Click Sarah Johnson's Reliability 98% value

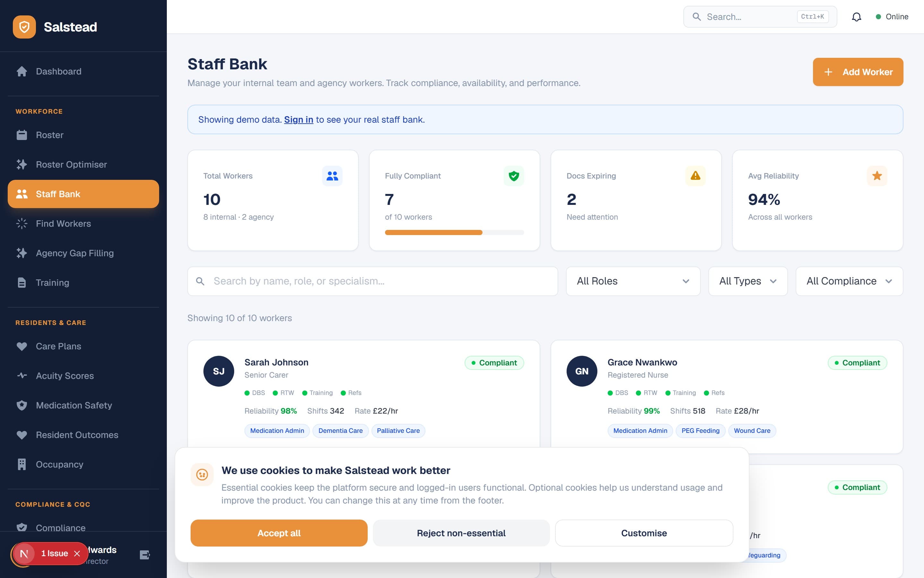[x=289, y=411]
